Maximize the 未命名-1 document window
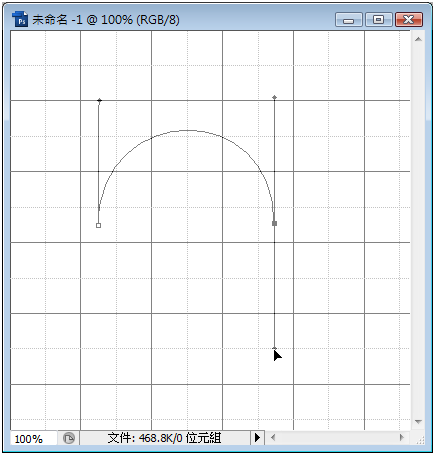 [x=378, y=20]
